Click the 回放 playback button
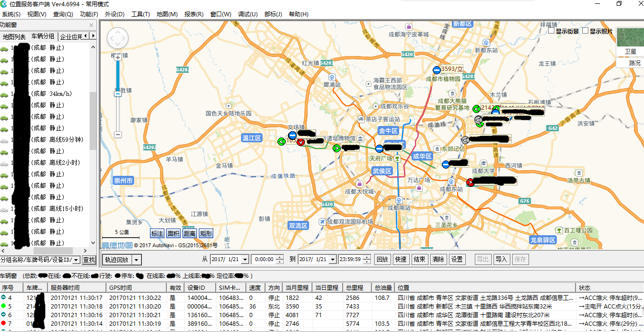 tap(382, 260)
